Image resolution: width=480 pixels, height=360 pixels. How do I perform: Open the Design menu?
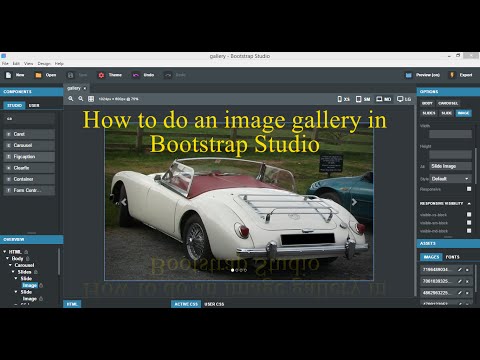point(44,63)
